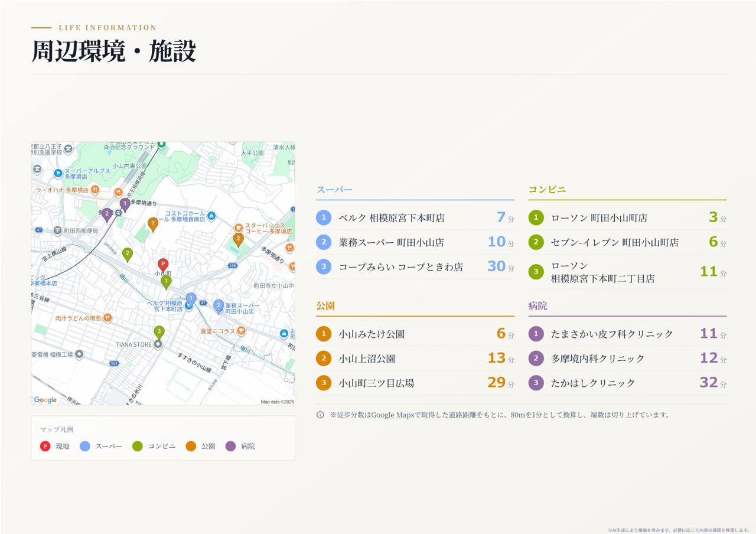
Task: Select the orange pin numbered 2 on the map
Action: coord(238,240)
